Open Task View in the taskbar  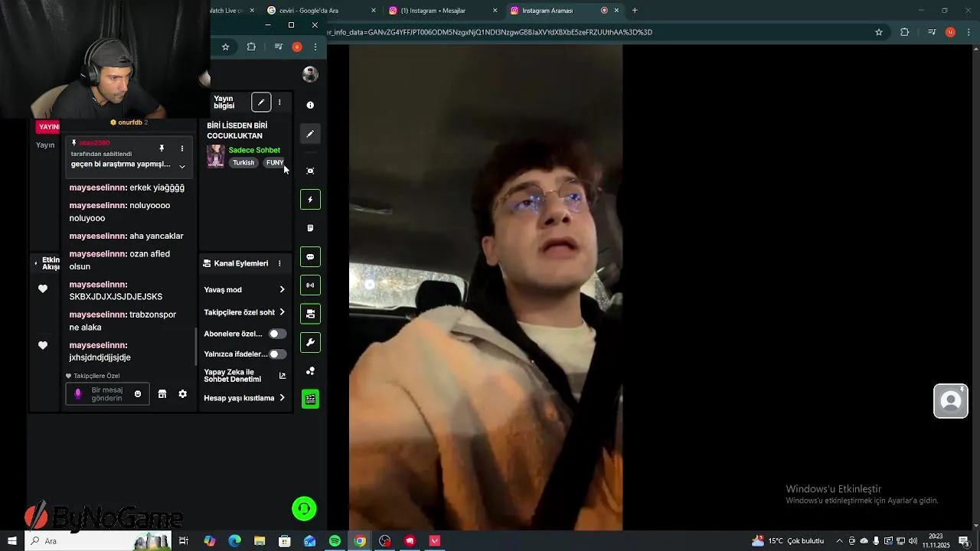click(184, 541)
